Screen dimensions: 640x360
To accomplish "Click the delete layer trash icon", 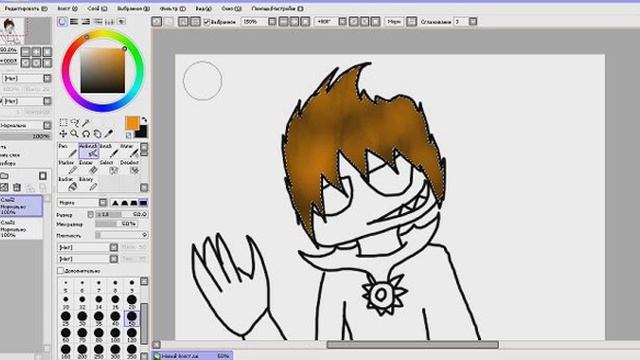I will 17,187.
